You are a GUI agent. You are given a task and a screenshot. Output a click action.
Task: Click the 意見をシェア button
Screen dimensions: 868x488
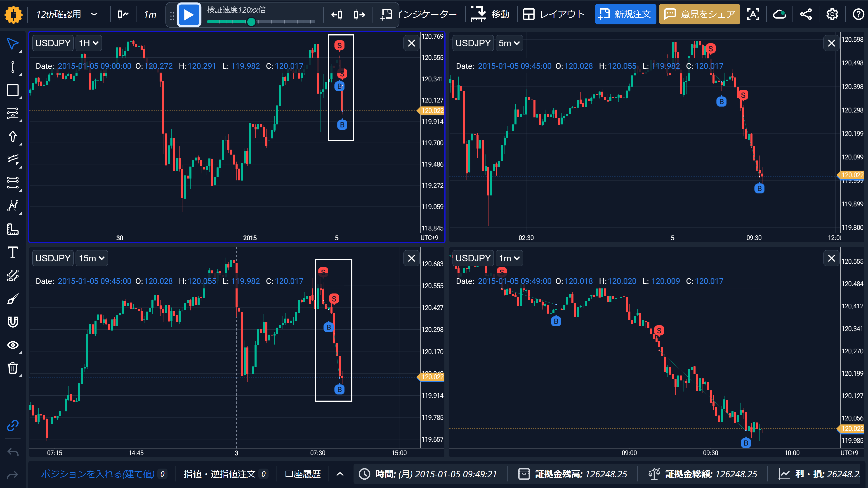(699, 14)
